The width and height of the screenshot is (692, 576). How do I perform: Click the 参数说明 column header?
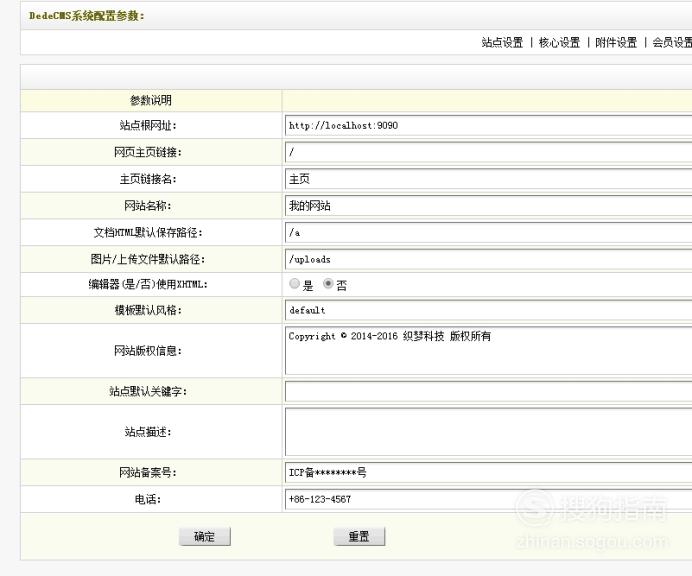[151, 101]
